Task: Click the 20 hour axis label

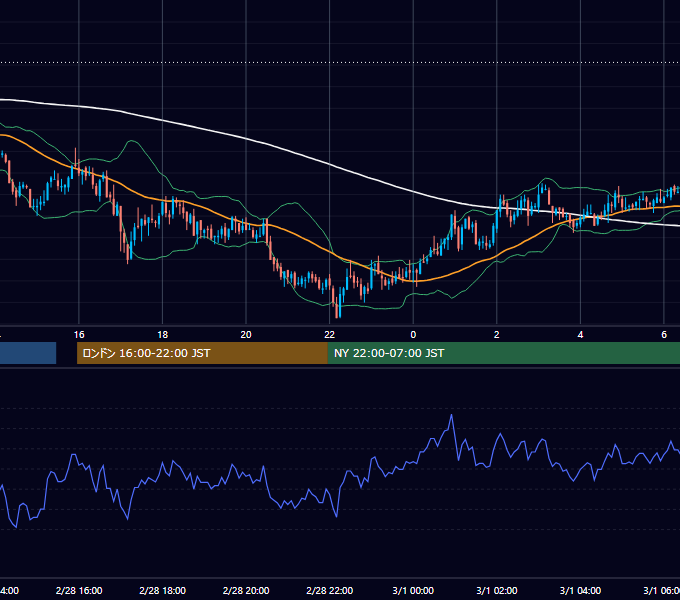Action: point(246,335)
